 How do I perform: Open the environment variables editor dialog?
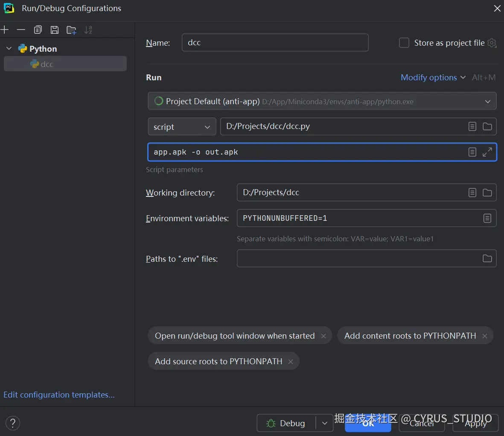tap(487, 218)
